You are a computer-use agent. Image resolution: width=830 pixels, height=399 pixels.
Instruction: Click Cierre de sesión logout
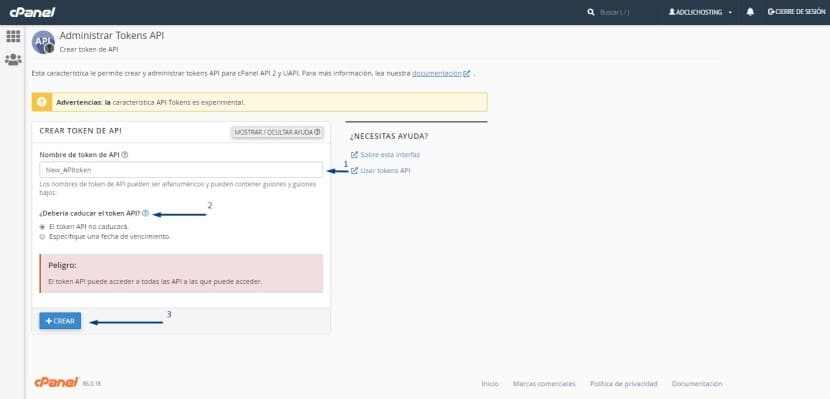tap(796, 12)
